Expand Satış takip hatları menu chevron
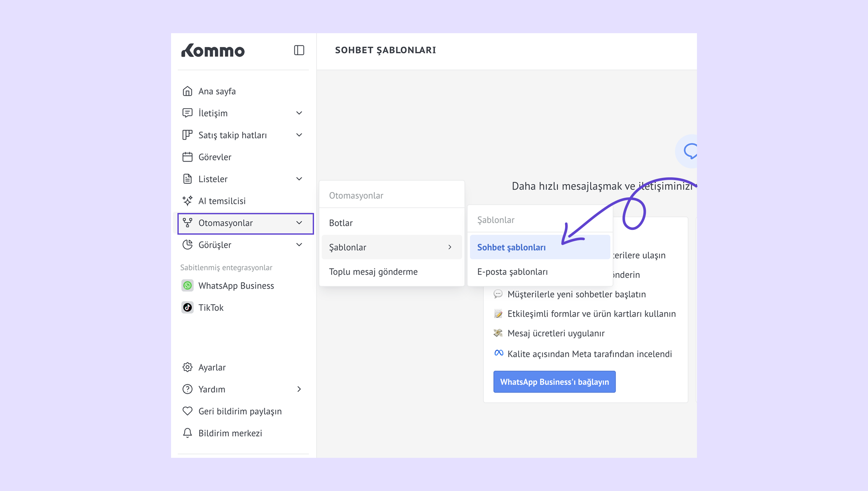Image resolution: width=868 pixels, height=491 pixels. click(299, 135)
